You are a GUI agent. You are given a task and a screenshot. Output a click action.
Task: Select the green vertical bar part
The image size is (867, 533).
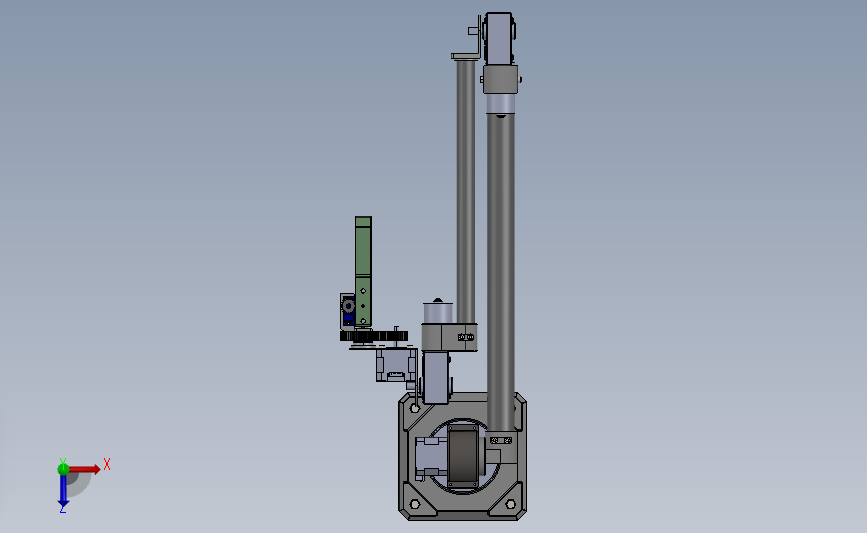tap(363, 271)
